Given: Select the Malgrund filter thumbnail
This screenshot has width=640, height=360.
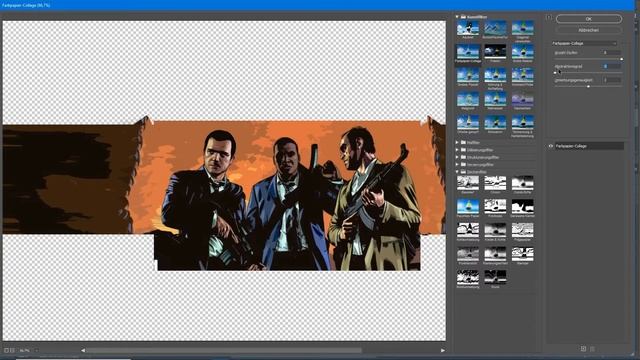Looking at the screenshot, I should pyautogui.click(x=468, y=99).
